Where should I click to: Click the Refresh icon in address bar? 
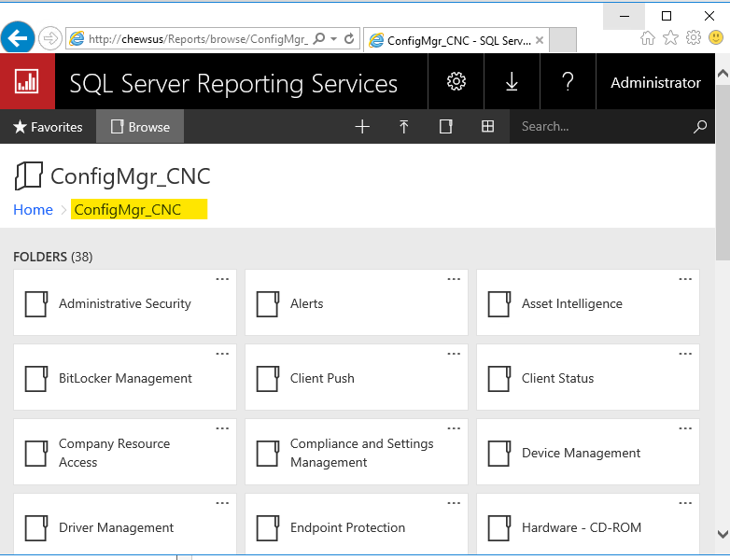coord(349,38)
